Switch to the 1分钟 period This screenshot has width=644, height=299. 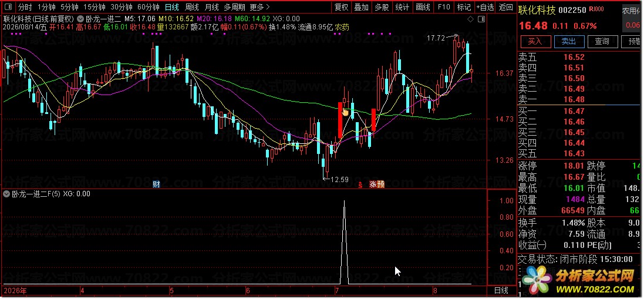[x=46, y=7]
